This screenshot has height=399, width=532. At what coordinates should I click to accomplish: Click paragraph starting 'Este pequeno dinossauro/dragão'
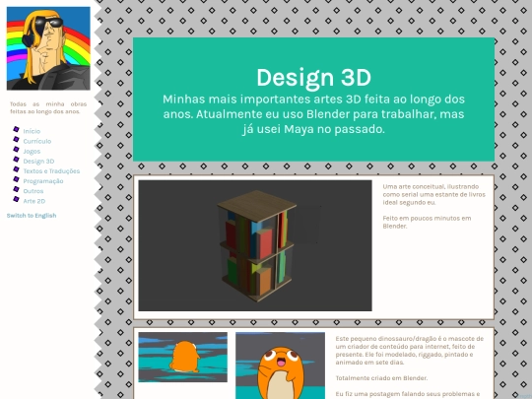point(410,351)
